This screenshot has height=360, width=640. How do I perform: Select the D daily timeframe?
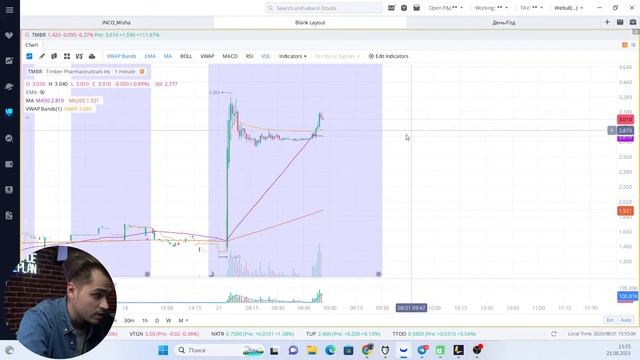[157, 320]
